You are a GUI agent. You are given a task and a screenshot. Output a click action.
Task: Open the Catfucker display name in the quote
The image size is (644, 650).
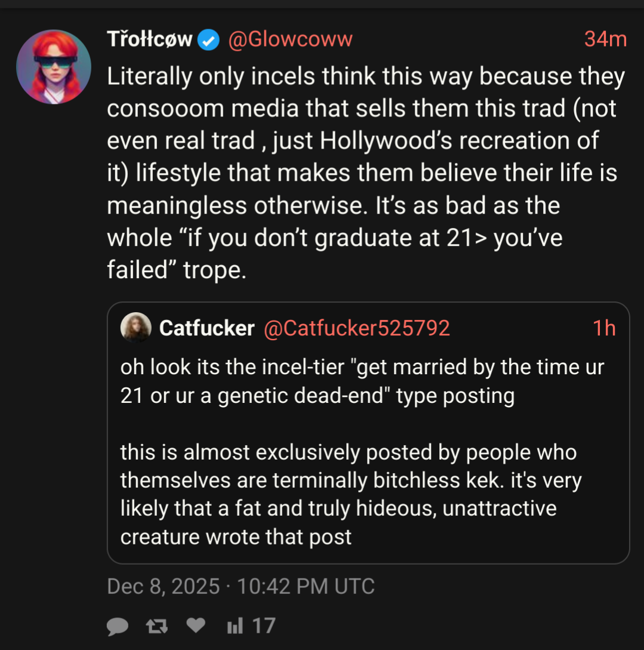pos(207,328)
